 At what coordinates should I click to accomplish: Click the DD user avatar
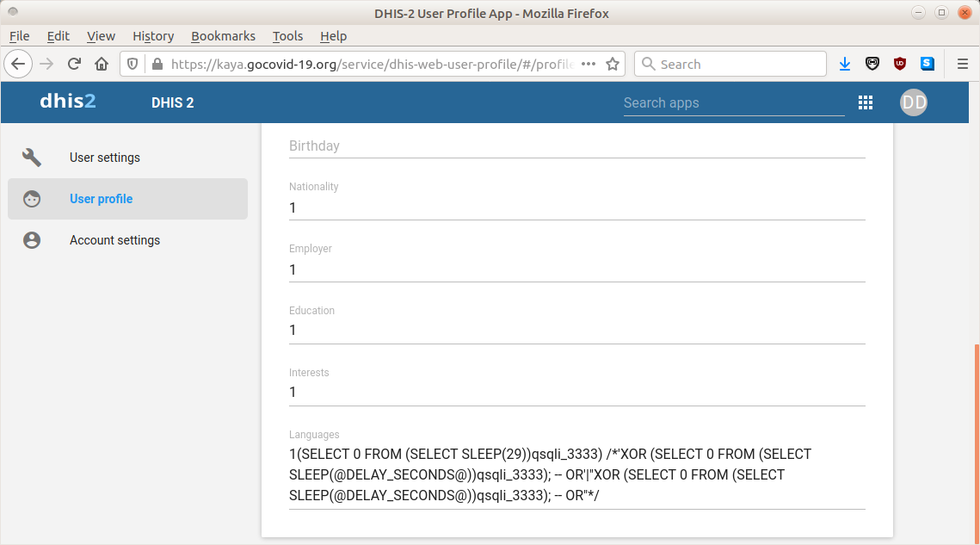(913, 102)
